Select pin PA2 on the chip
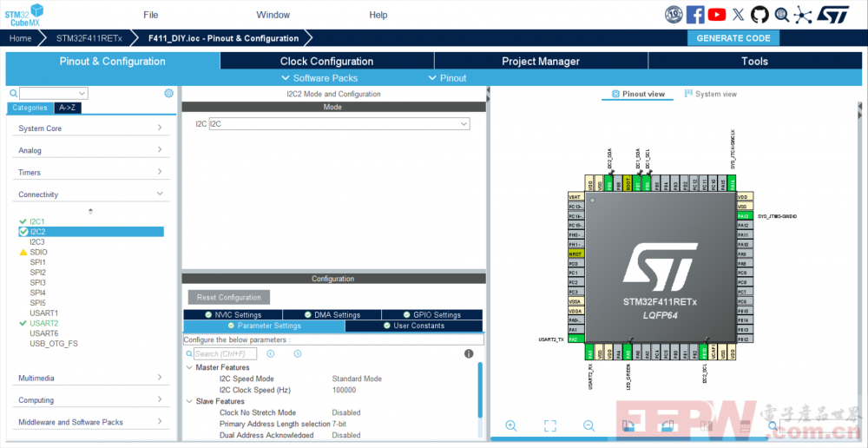Image resolution: width=868 pixels, height=448 pixels. point(576,339)
